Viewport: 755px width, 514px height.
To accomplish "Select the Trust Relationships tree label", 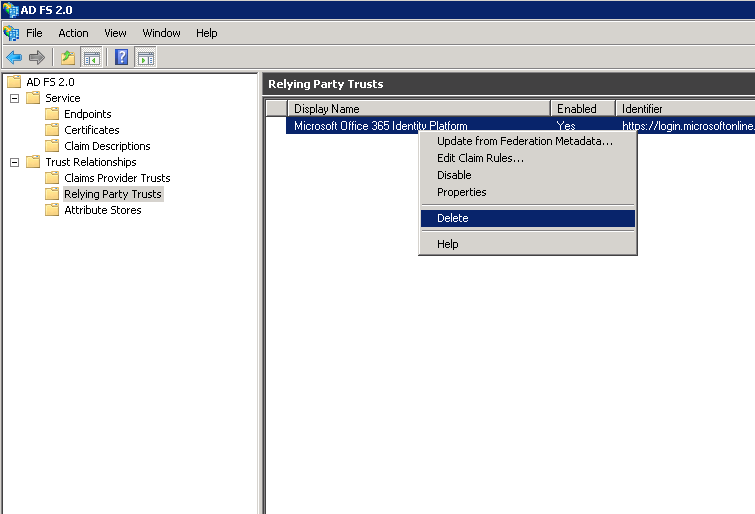I will coord(91,162).
